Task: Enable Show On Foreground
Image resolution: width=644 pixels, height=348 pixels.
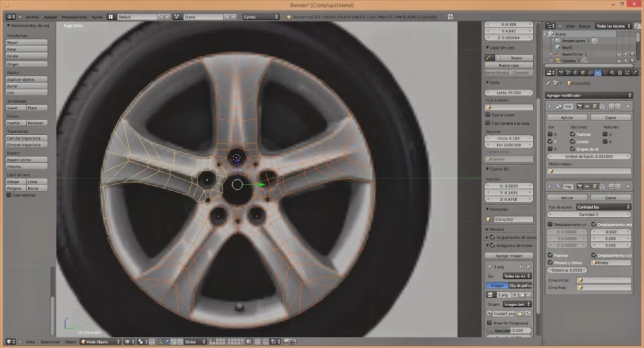Action: click(x=490, y=323)
